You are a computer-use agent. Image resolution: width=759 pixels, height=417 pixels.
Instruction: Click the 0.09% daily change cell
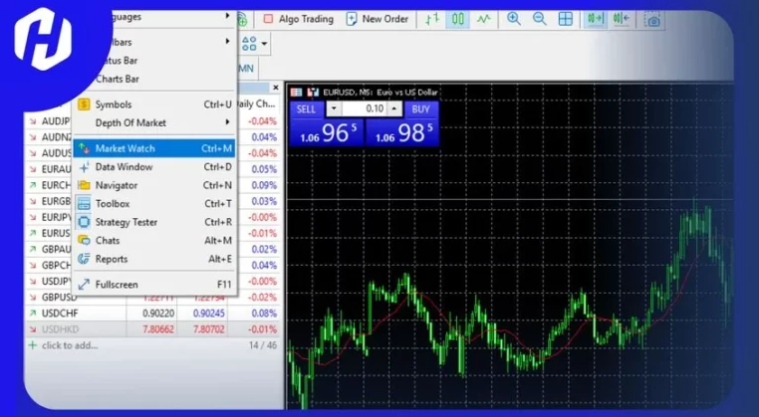click(x=264, y=185)
